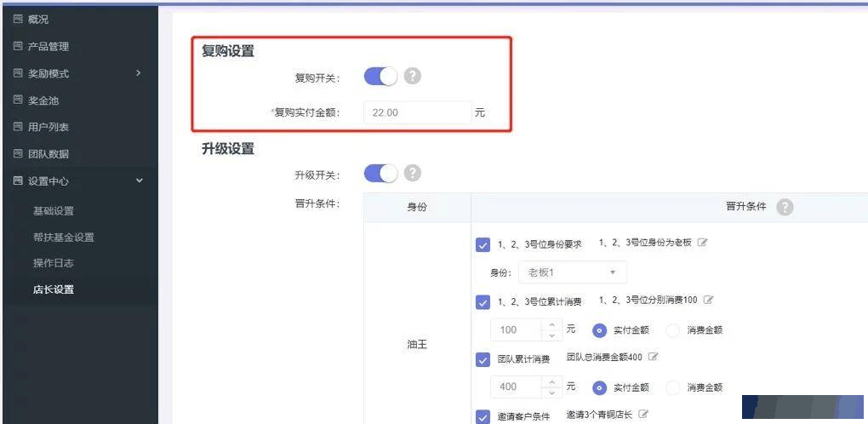
Task: Click help icon next to 复购开关
Action: (413, 77)
